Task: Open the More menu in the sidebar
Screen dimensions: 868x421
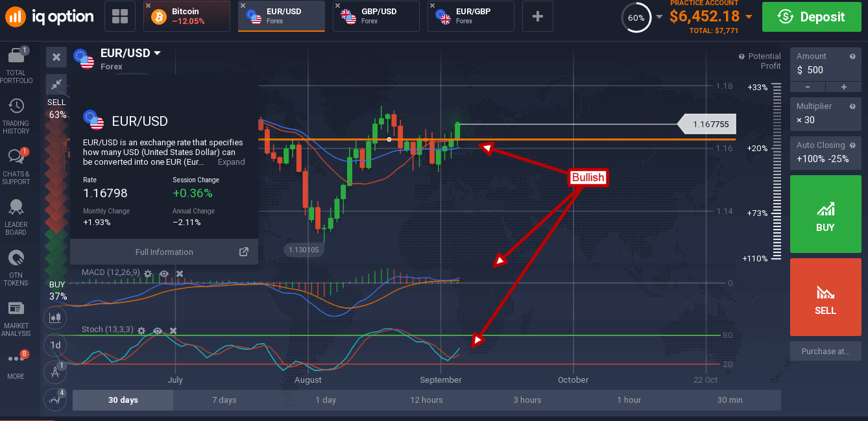Action: [16, 364]
